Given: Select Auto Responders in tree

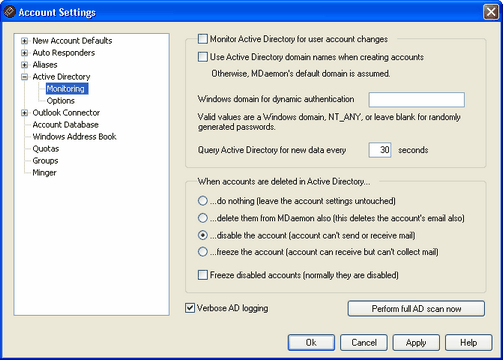Looking at the screenshot, I should [63, 53].
